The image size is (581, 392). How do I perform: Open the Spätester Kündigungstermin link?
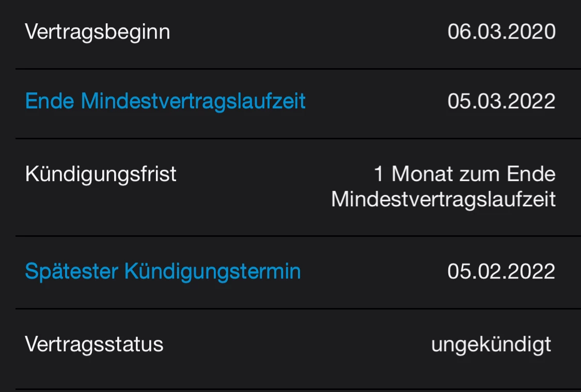pyautogui.click(x=163, y=272)
